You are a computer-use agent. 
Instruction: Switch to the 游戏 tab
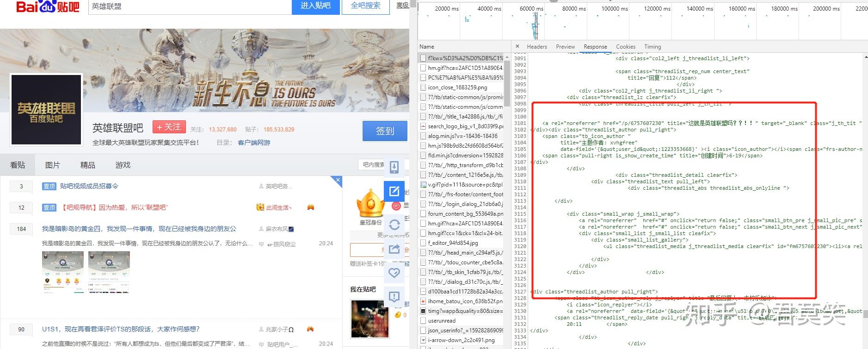click(123, 165)
